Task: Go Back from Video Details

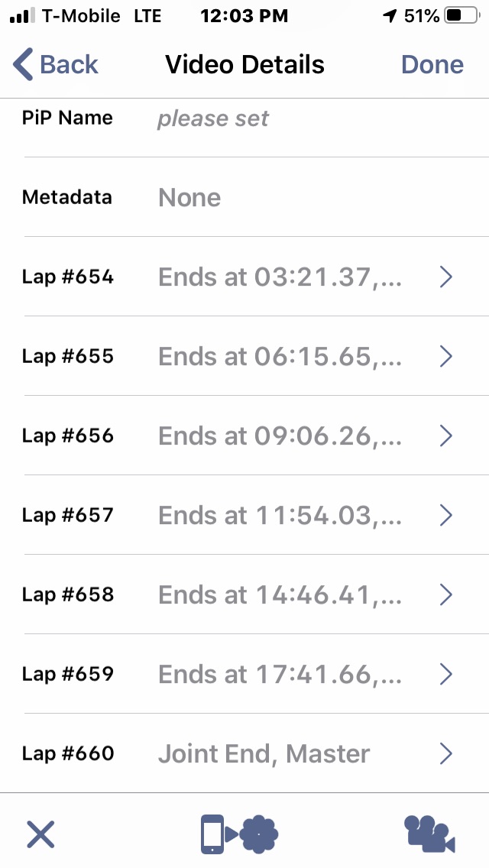Action: coord(55,64)
